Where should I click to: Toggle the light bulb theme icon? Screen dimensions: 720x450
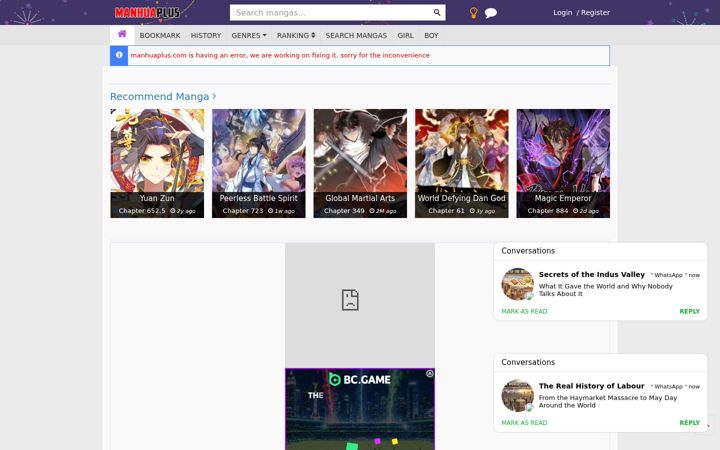point(473,13)
